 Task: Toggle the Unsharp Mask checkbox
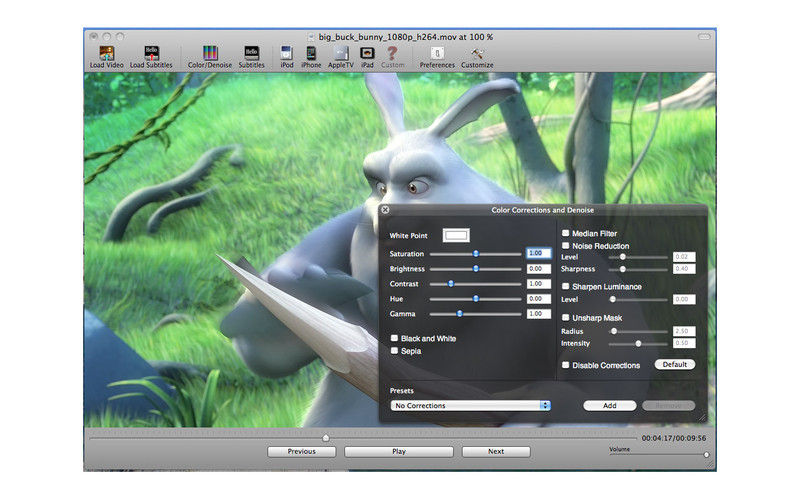point(565,317)
